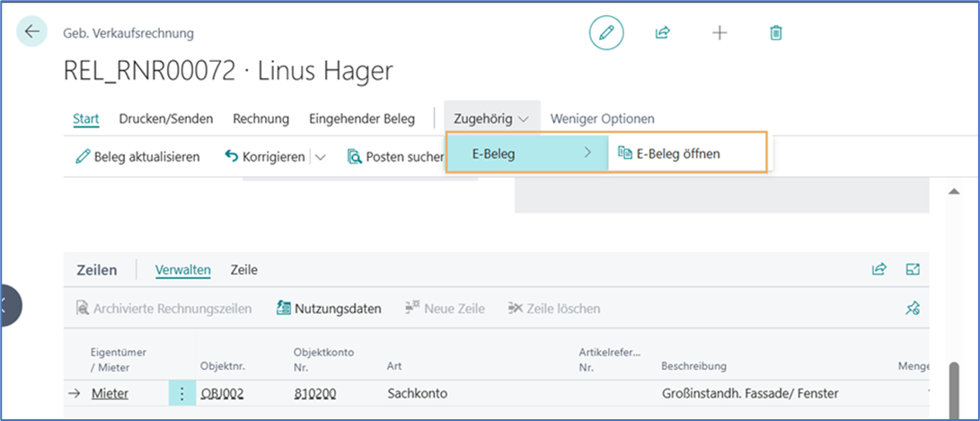
Task: Open the Mieter link in the row
Action: click(x=110, y=393)
